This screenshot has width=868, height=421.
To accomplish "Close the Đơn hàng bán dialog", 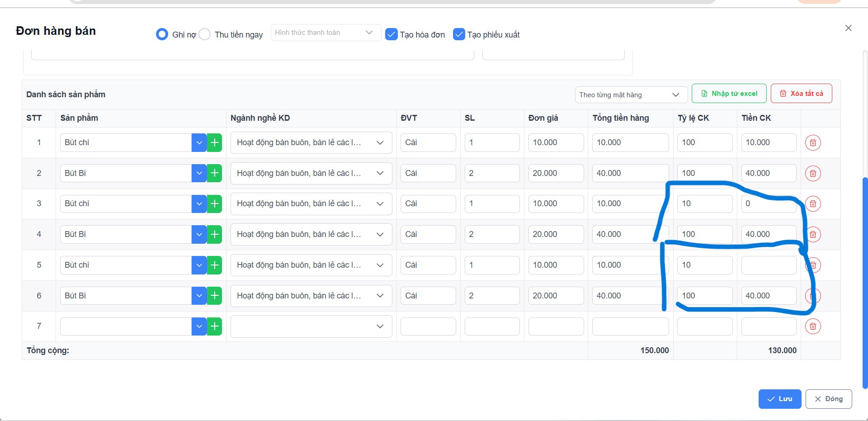I will click(x=848, y=28).
